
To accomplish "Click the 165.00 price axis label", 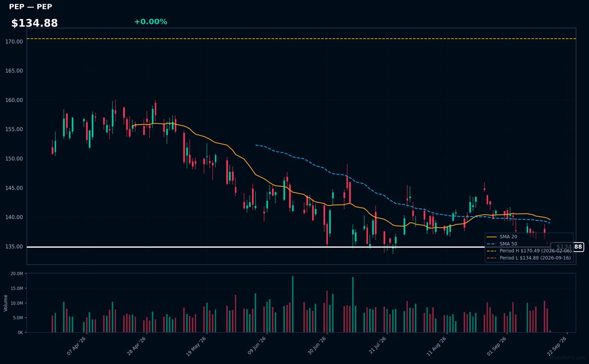I will pos(14,71).
